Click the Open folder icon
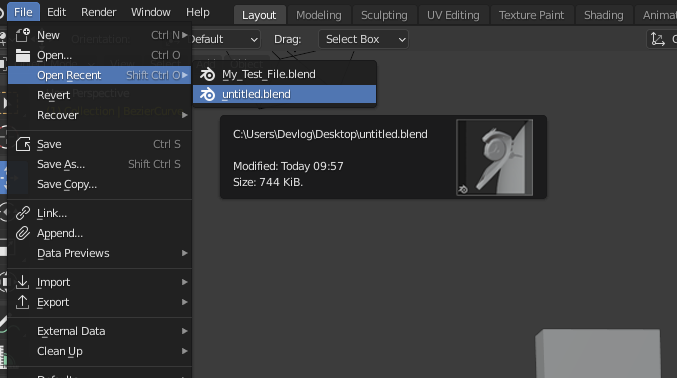 click(x=22, y=55)
